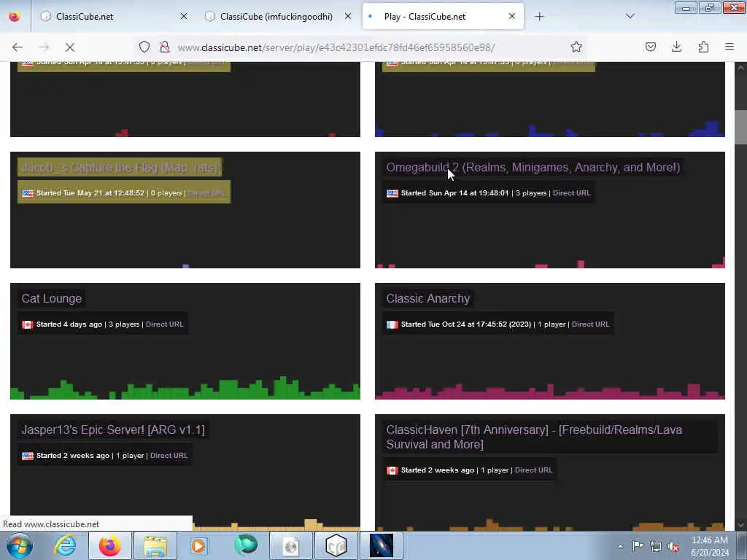Open the Pocket save icon
The width and height of the screenshot is (747, 560).
pos(650,47)
